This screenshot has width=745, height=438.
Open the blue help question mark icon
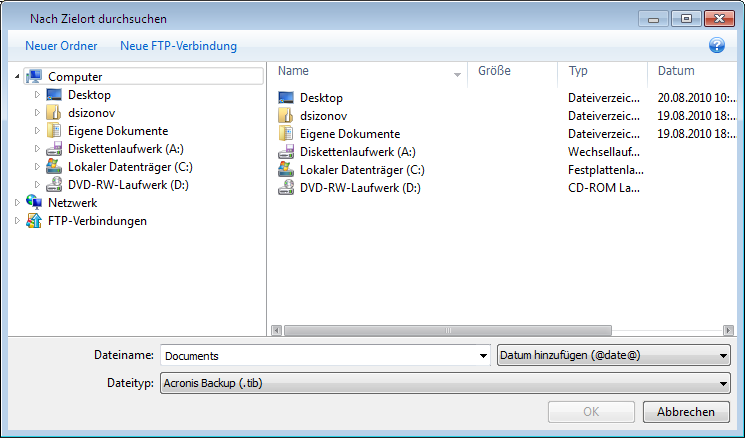(716, 46)
